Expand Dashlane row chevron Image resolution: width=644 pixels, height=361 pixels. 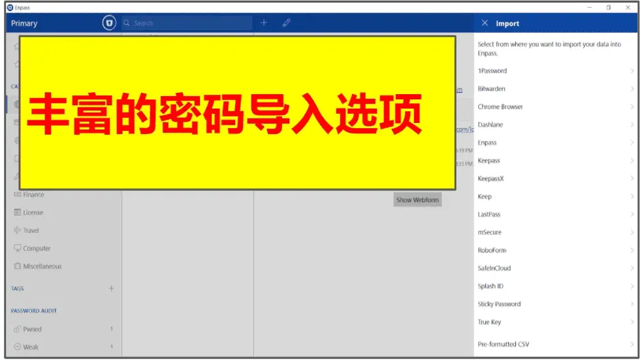[x=632, y=124]
